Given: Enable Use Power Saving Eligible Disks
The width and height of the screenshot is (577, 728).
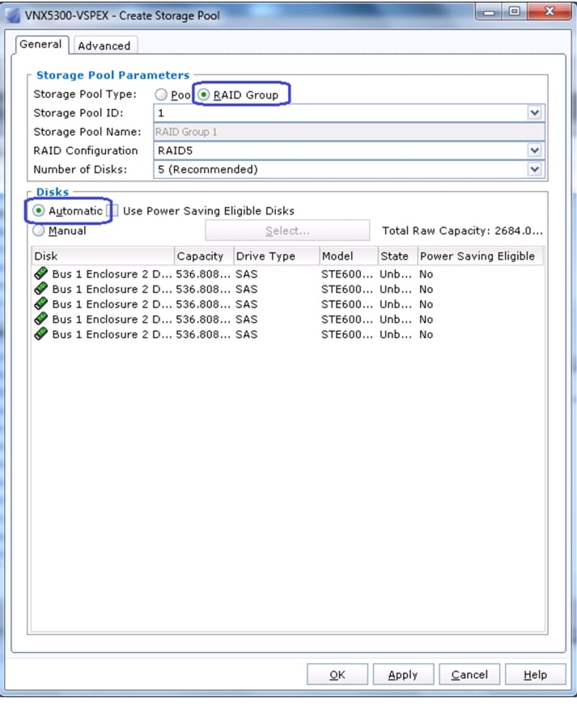Looking at the screenshot, I should pos(114,211).
